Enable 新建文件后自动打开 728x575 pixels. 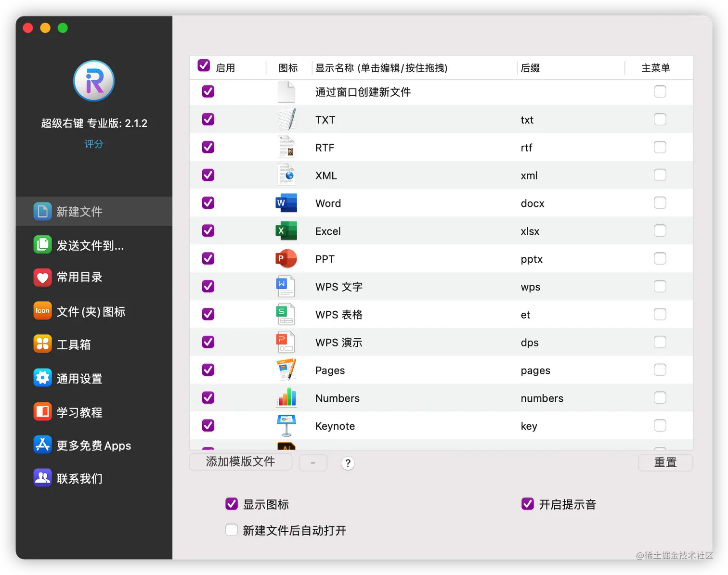pyautogui.click(x=232, y=530)
